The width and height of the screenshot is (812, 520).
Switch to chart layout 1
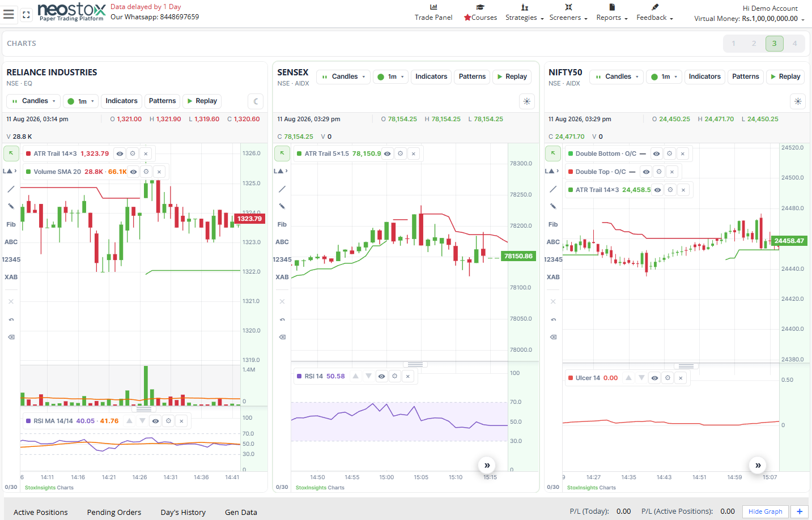click(x=734, y=44)
